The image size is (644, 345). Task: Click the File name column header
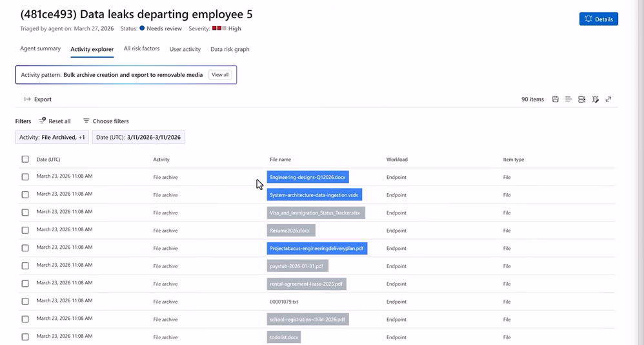[280, 160]
